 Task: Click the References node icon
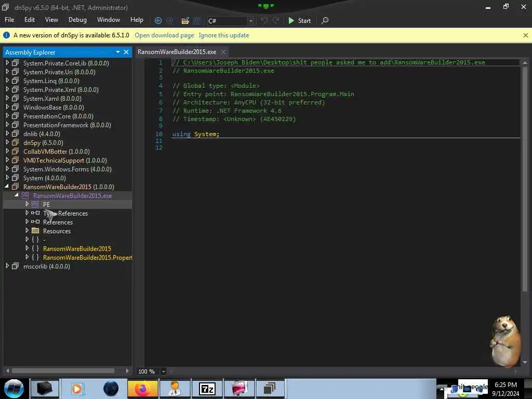tap(35, 222)
